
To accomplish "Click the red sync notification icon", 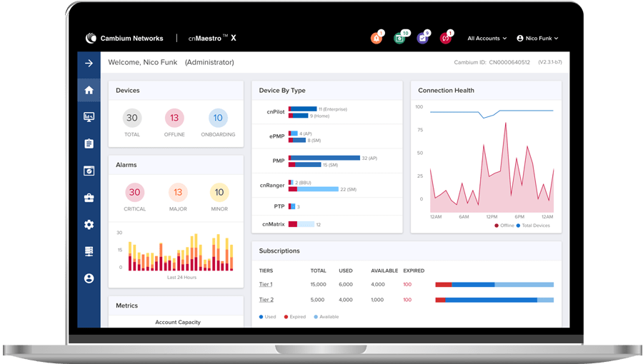I will 445,39.
